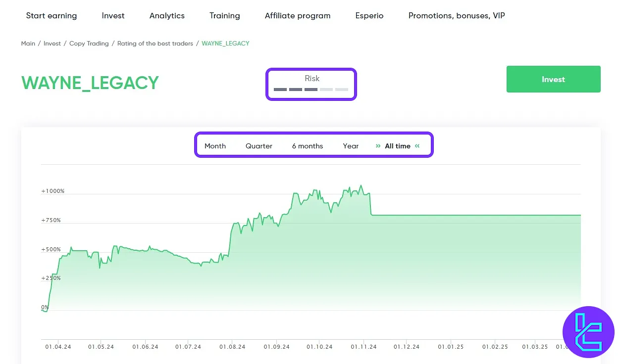Click the +500% axis label
Image resolution: width=621 pixels, height=364 pixels.
(x=51, y=249)
